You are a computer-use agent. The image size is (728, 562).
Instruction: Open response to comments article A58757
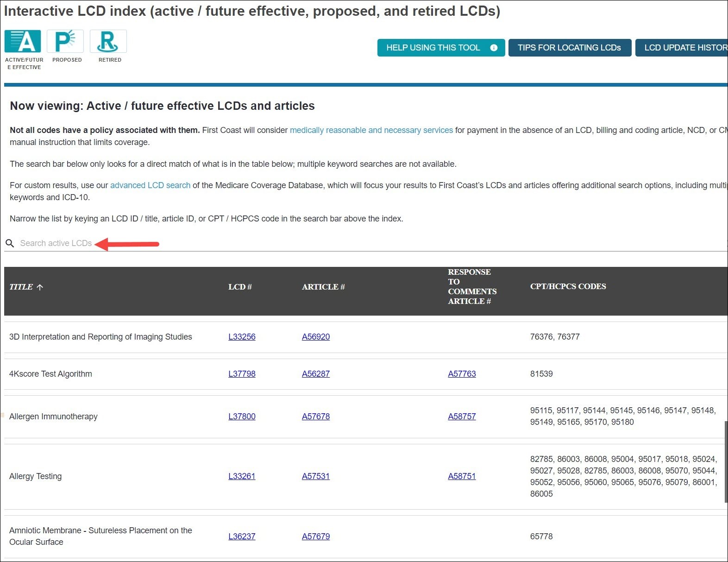tap(462, 417)
